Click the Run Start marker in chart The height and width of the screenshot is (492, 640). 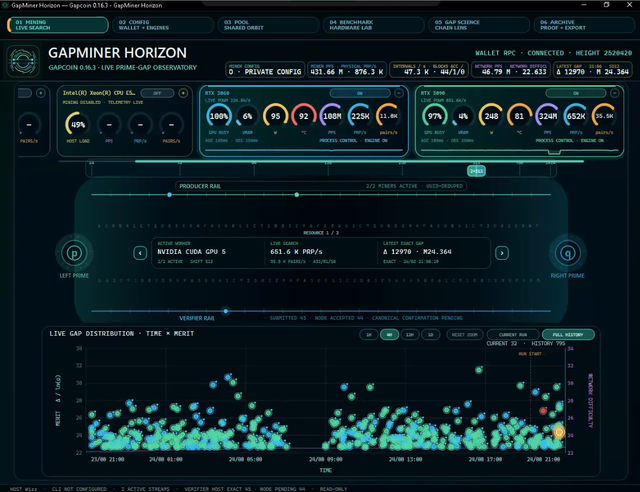[x=530, y=354]
